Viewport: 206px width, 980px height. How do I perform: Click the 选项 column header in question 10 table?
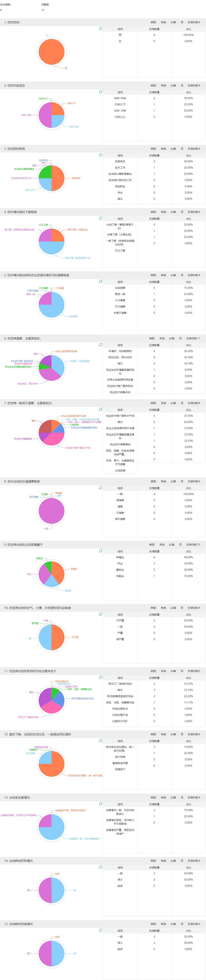(120, 614)
